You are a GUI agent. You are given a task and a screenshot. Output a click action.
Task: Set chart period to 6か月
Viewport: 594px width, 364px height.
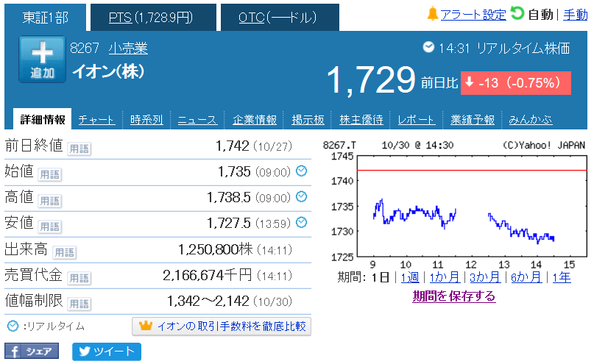click(x=526, y=277)
